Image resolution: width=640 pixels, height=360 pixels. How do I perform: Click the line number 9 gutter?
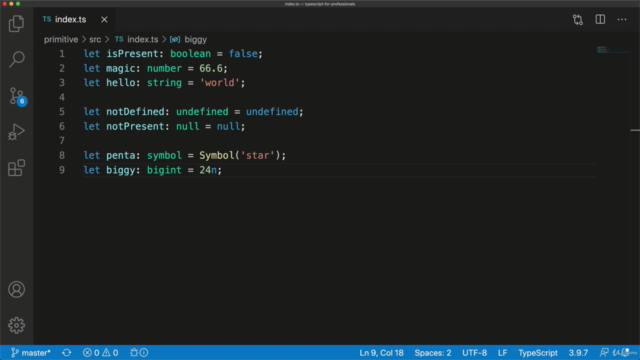click(x=62, y=170)
